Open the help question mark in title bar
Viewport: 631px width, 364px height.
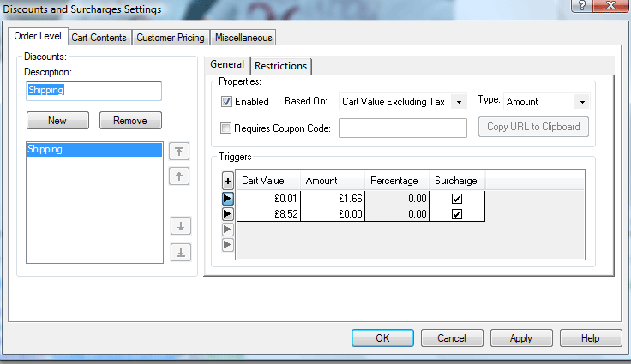point(582,7)
